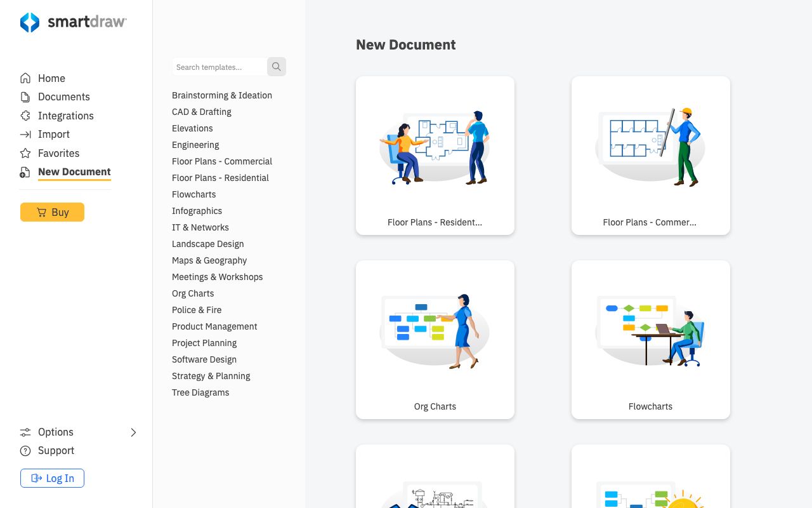The image size is (812, 508).
Task: Pick Flowcharts in the category list
Action: tap(194, 194)
